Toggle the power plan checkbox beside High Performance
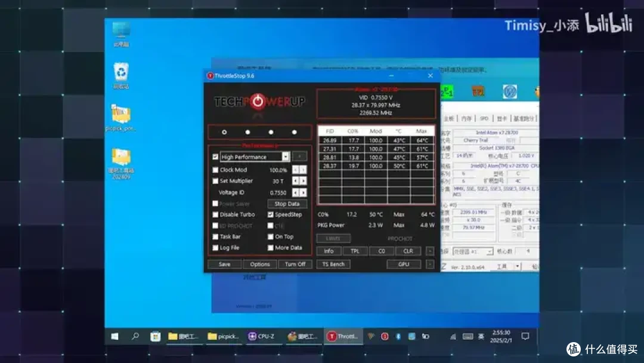644x363 pixels. [x=215, y=156]
